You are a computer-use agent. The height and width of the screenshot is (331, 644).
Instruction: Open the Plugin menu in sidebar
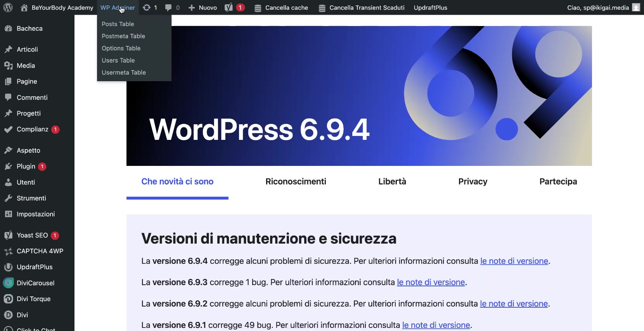tap(26, 166)
